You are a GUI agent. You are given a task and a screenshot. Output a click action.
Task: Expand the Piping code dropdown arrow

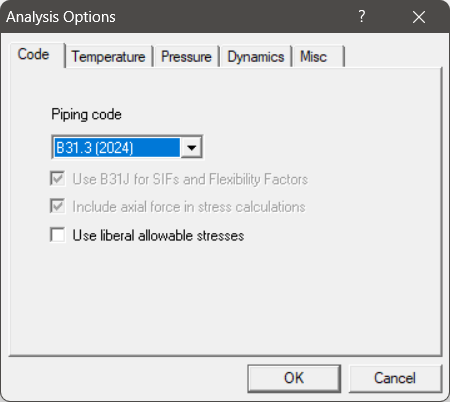[x=191, y=147]
